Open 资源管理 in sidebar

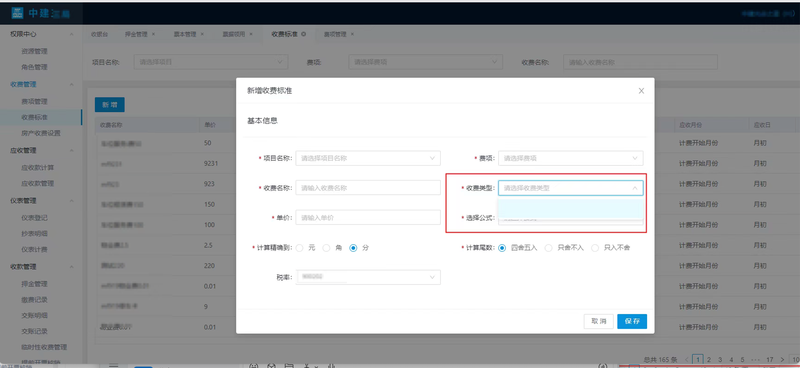(x=34, y=52)
